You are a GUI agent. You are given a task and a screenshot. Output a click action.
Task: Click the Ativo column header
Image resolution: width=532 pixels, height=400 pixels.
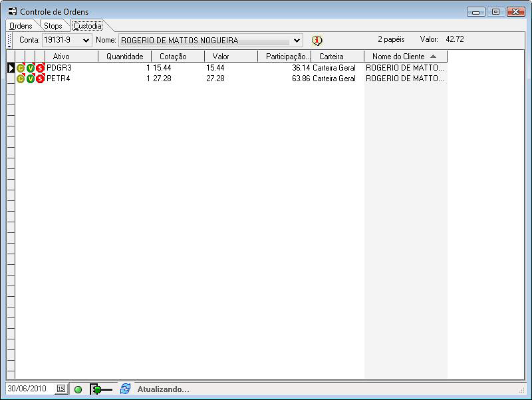[x=61, y=57]
